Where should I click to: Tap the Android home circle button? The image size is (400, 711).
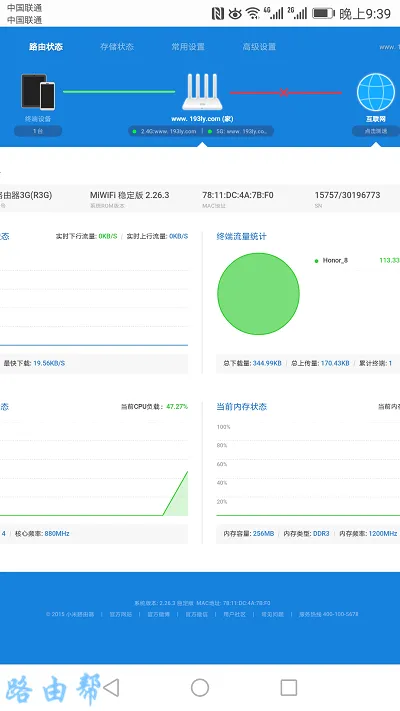(200, 687)
